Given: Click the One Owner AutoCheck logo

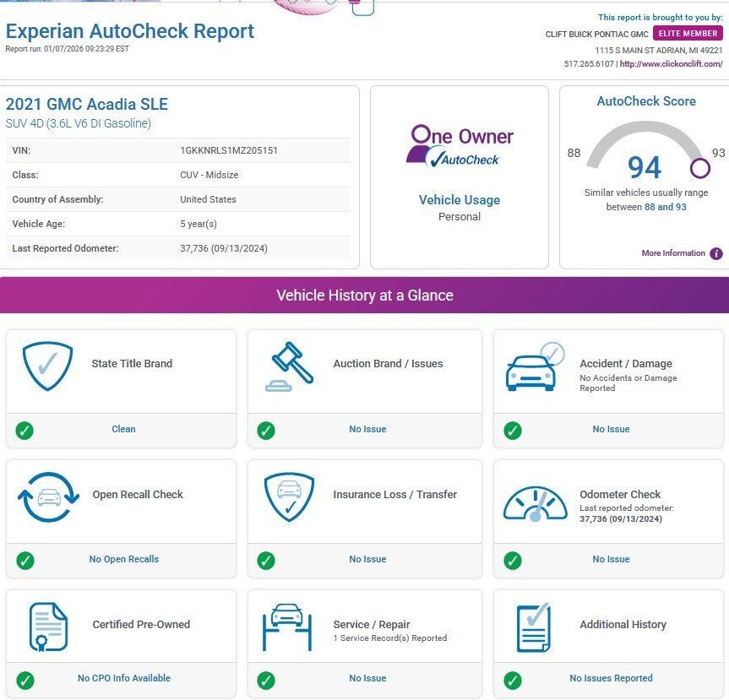Looking at the screenshot, I should (x=460, y=145).
